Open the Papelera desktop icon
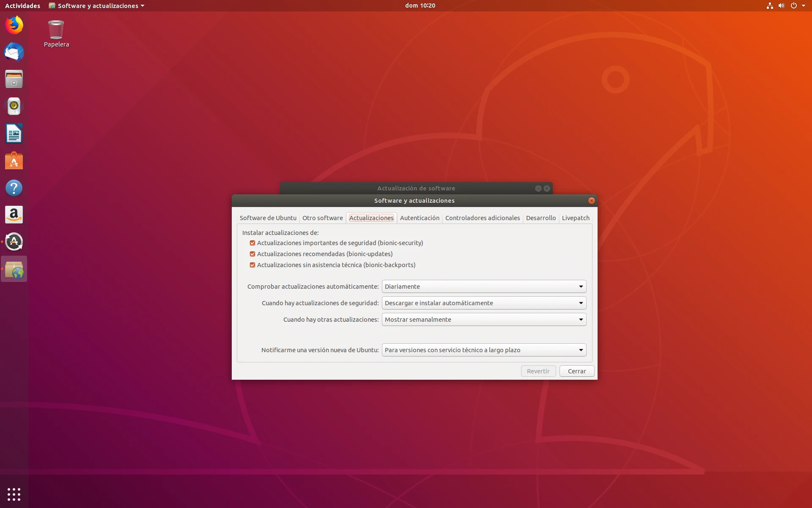 coord(56,30)
